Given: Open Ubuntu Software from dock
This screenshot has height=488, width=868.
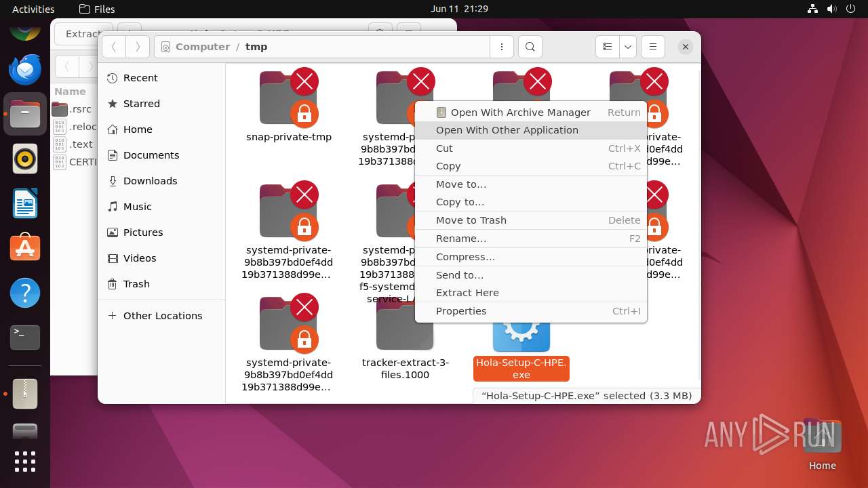Looking at the screenshot, I should point(25,249).
